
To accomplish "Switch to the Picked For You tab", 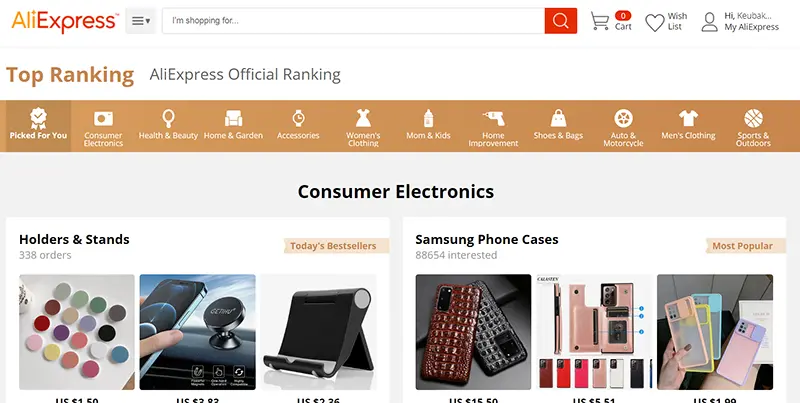I will click(x=38, y=126).
